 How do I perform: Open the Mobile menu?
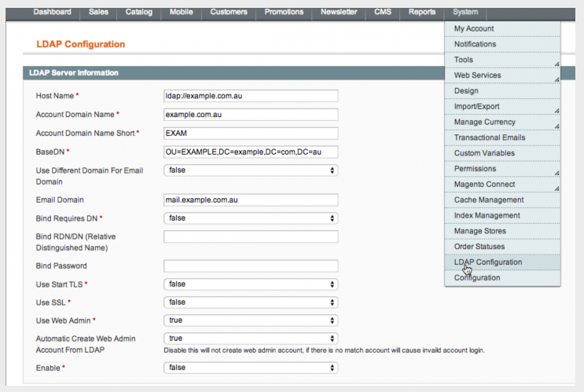(181, 12)
